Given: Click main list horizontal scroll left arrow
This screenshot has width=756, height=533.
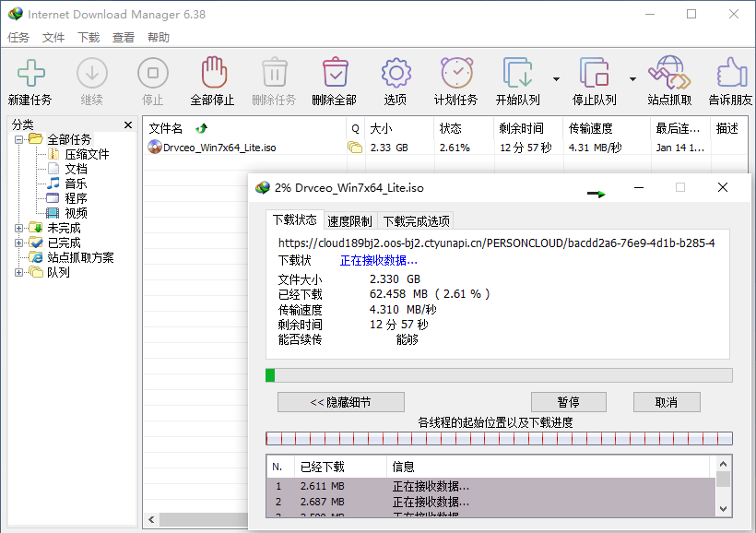Looking at the screenshot, I should 151,519.
